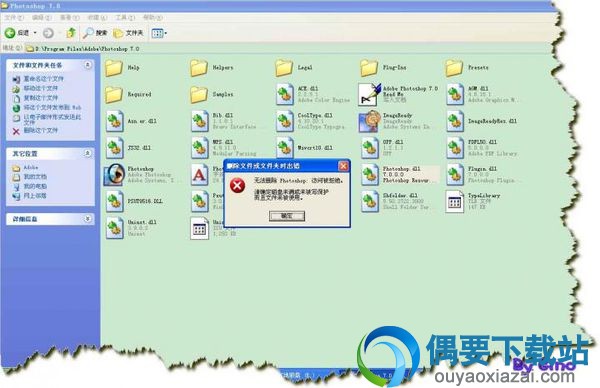Expand the 详细信息 panel
Screen dimensions: 600x388
pos(88,219)
